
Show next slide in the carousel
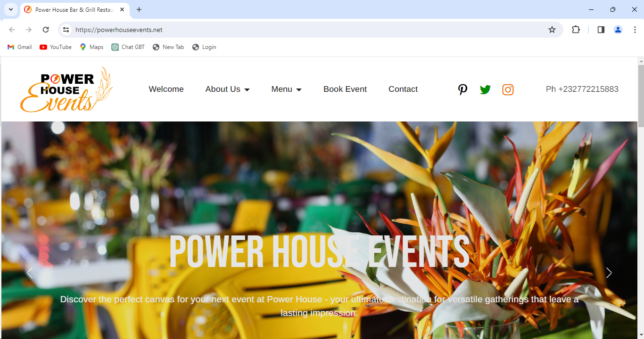pyautogui.click(x=609, y=273)
